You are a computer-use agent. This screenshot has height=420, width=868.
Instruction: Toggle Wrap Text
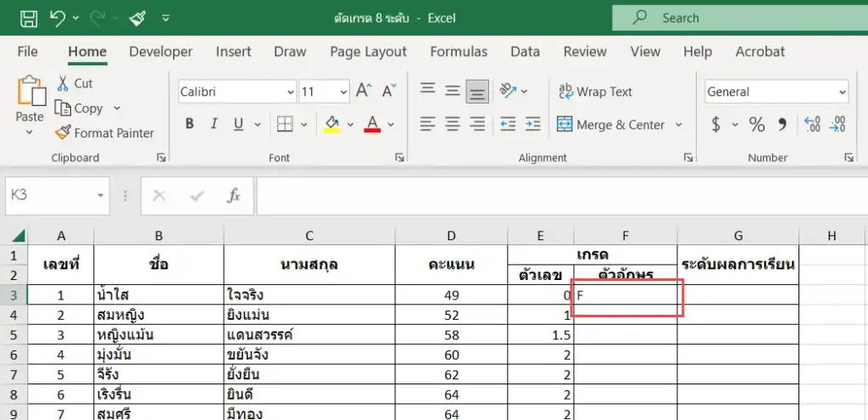click(594, 92)
